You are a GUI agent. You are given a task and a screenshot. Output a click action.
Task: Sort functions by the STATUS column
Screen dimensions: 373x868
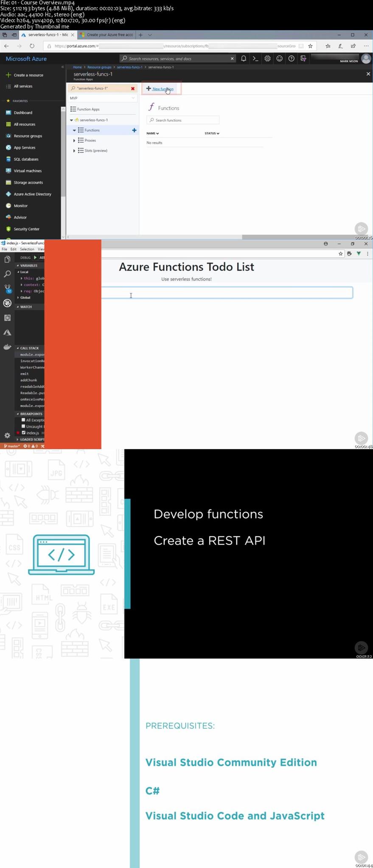(212, 133)
